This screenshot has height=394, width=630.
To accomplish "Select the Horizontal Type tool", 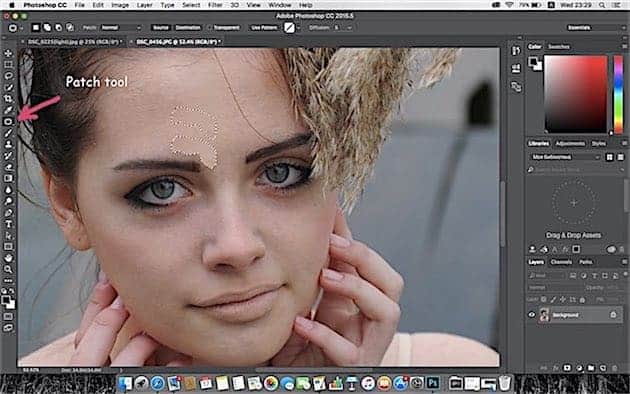I will (x=8, y=224).
